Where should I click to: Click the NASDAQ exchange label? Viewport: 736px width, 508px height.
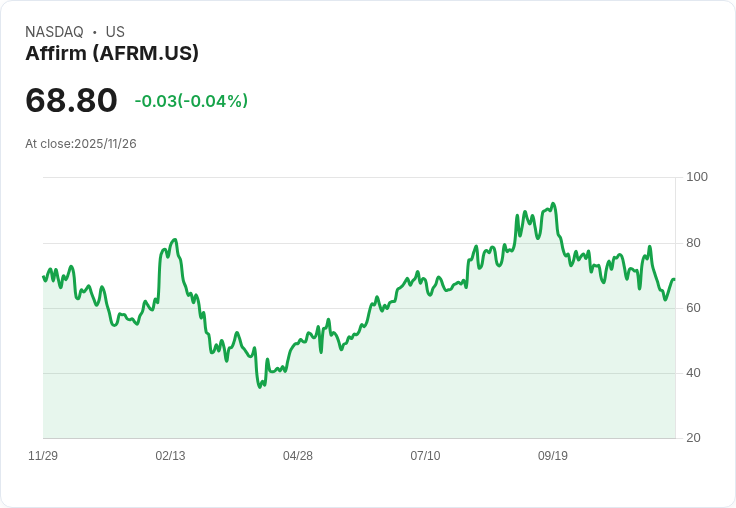click(54, 31)
